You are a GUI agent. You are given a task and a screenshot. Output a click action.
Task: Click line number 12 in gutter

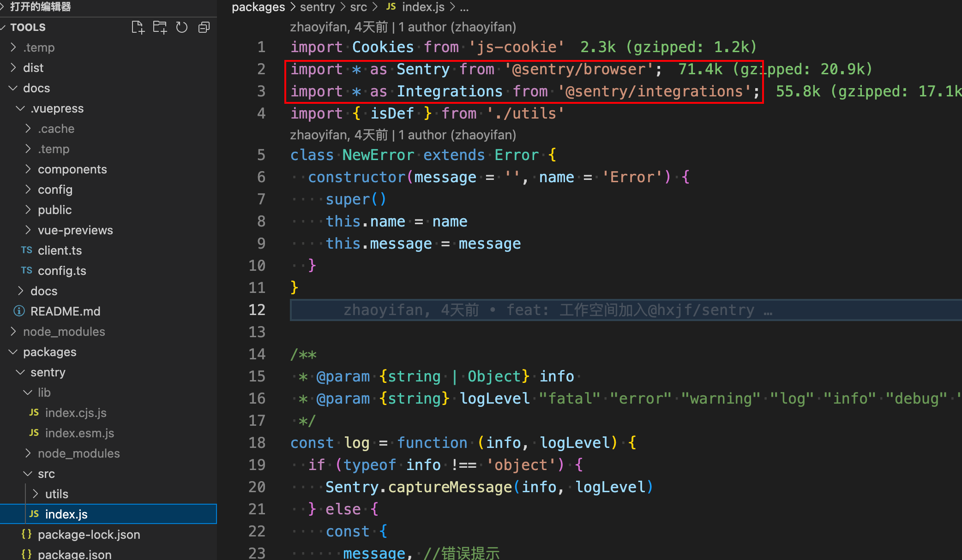(257, 310)
